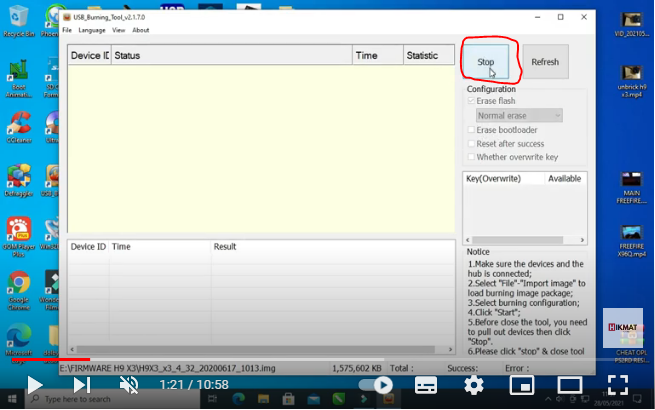Screen dimensions: 655x410
Task: Open Task View on the taskbar
Action: 212,399
